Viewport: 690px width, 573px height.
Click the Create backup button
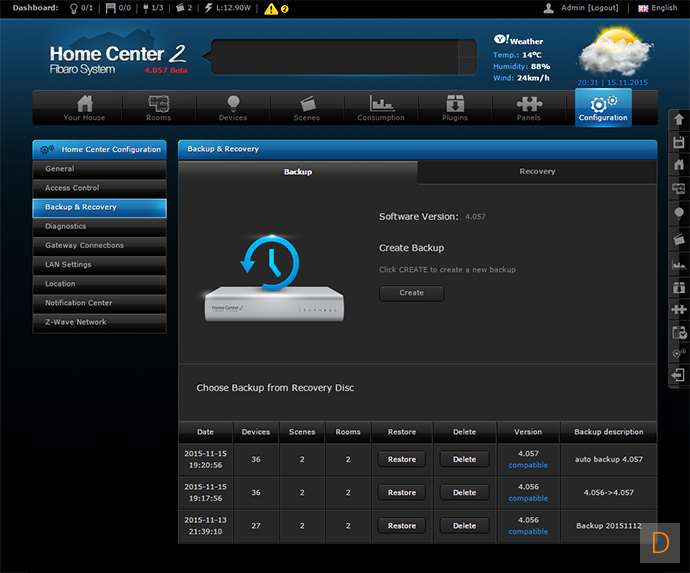tap(411, 293)
